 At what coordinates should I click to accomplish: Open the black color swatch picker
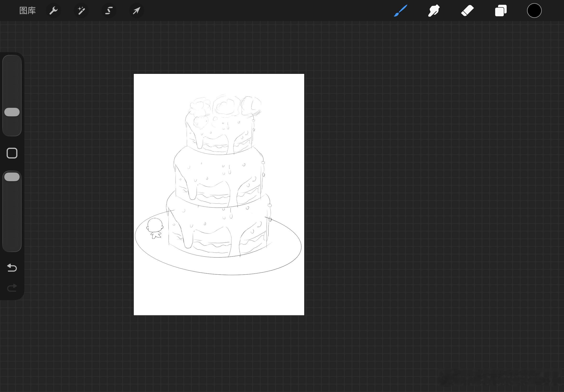pos(534,11)
